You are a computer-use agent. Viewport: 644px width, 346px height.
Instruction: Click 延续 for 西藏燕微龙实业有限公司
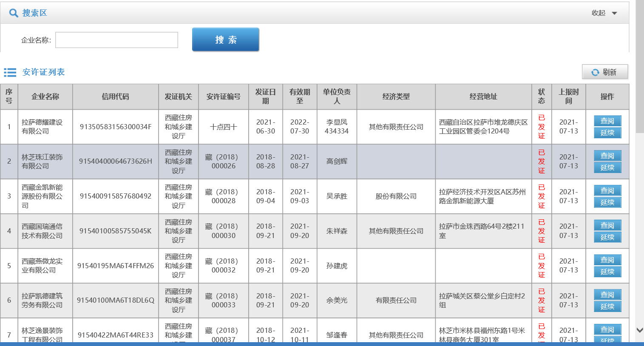pos(607,272)
